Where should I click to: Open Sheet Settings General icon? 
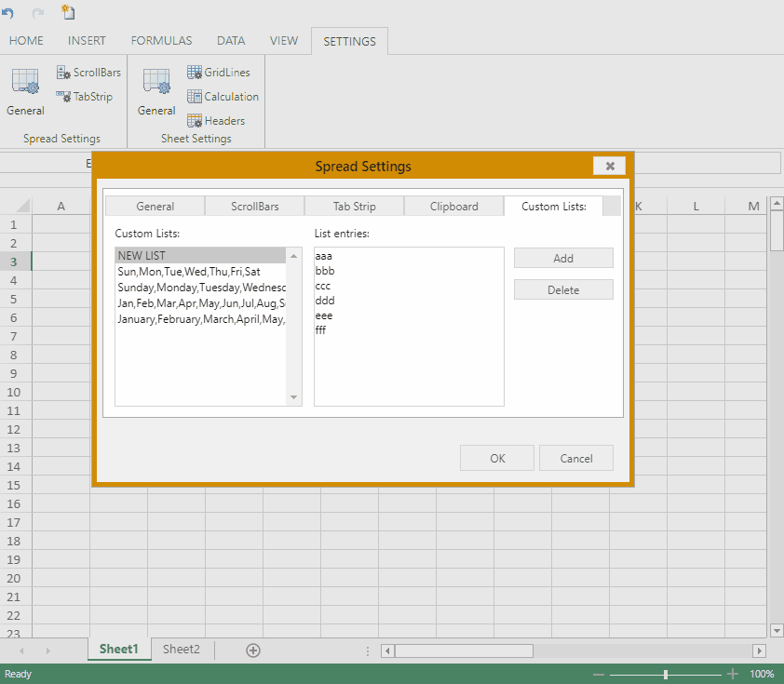[156, 82]
